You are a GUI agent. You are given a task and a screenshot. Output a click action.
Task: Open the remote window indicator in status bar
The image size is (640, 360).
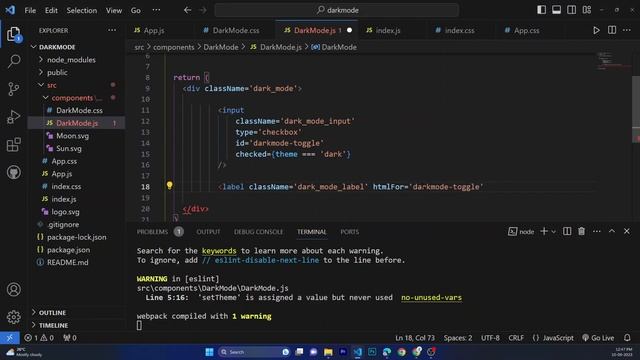coord(9,338)
